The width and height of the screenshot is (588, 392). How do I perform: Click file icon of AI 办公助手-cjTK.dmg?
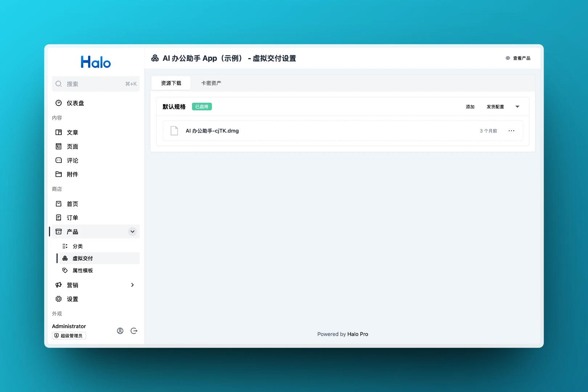[x=174, y=131]
